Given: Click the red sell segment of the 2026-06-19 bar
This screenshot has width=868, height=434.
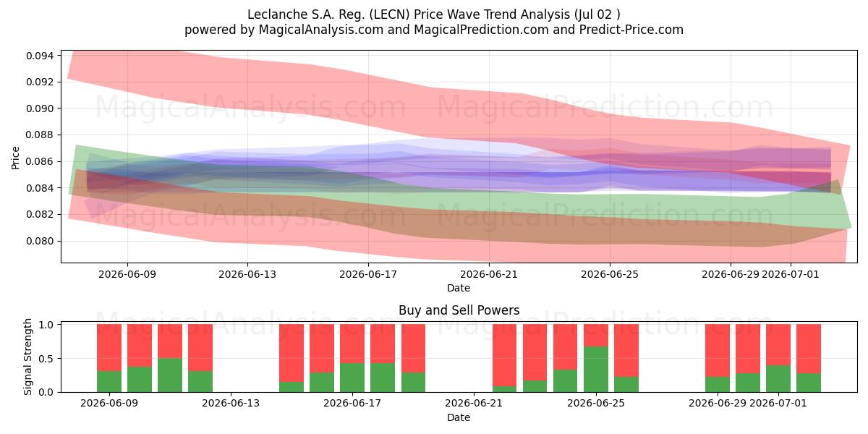Looking at the screenshot, I should (413, 349).
